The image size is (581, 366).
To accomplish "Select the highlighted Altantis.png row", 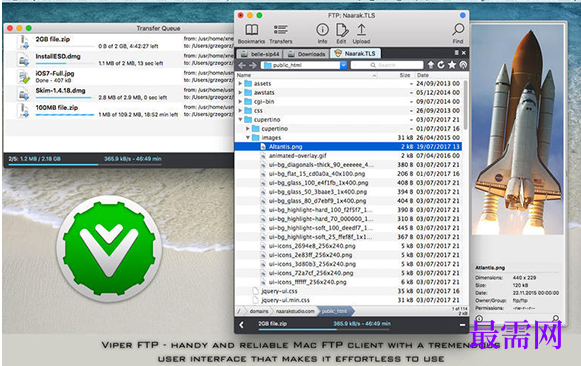I will coord(349,147).
